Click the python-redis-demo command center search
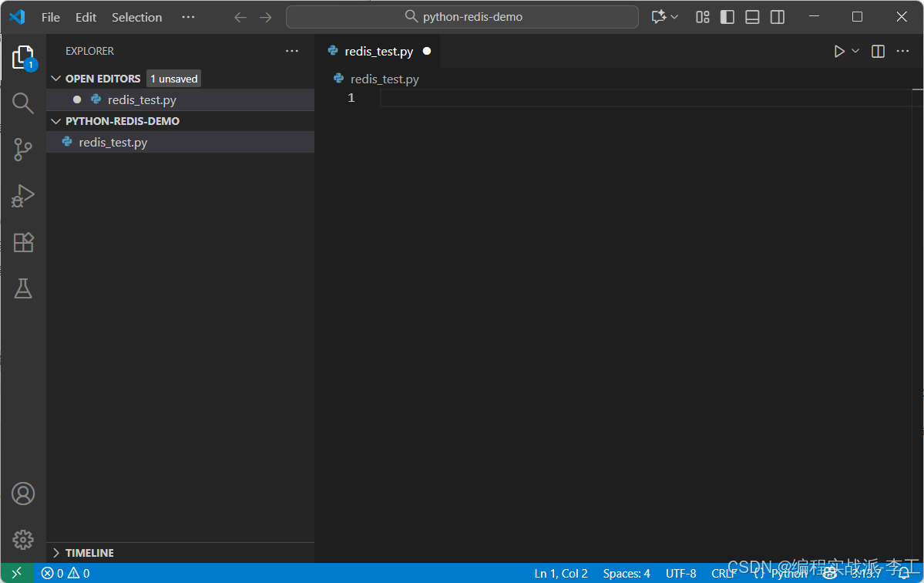Image resolution: width=924 pixels, height=583 pixels. 462,17
